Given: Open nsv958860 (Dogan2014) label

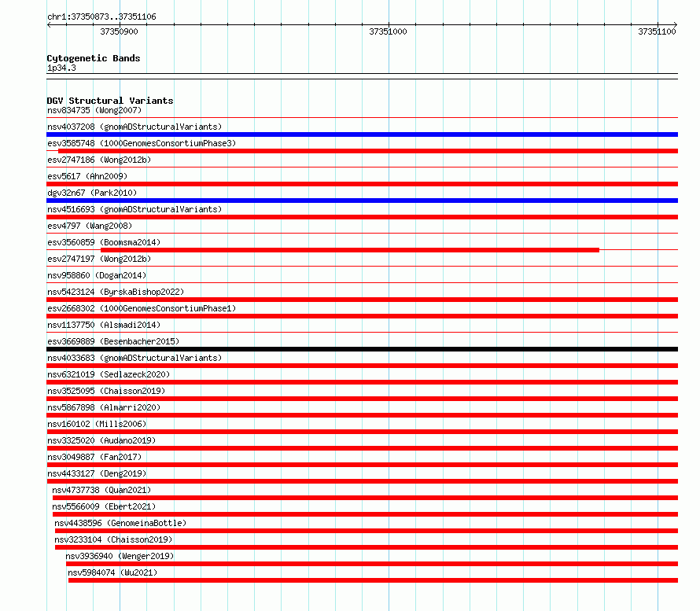Looking at the screenshot, I should pyautogui.click(x=97, y=275).
